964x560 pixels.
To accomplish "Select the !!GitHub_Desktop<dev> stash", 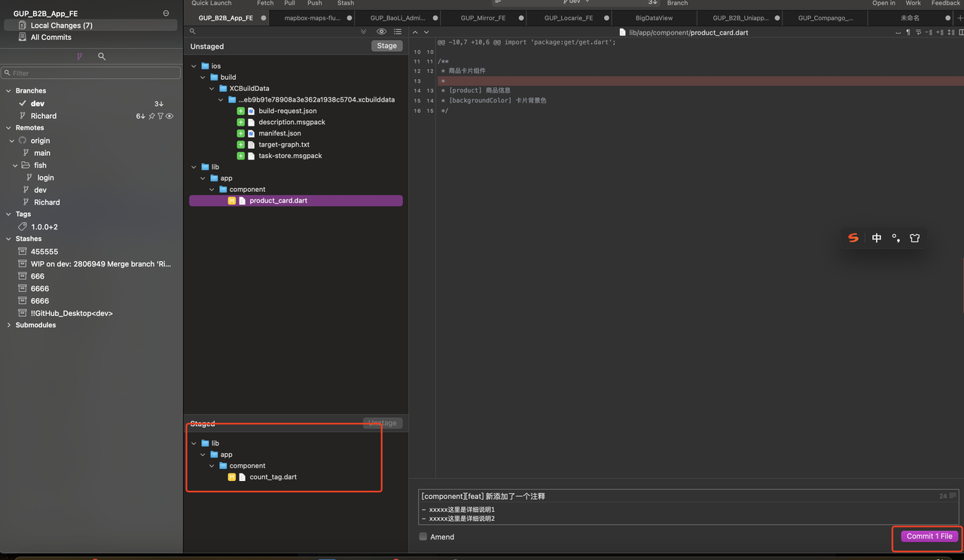I will [x=72, y=313].
